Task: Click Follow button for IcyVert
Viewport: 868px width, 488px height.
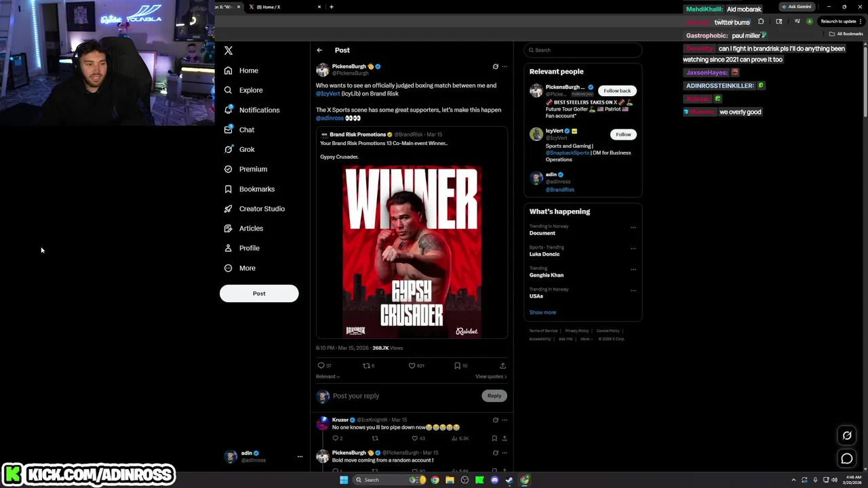Action: [623, 134]
